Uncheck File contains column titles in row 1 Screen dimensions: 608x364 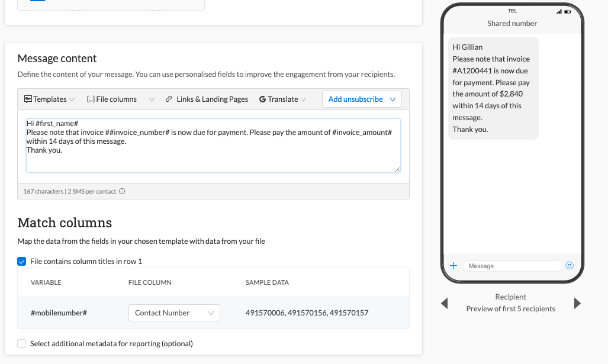click(22, 261)
